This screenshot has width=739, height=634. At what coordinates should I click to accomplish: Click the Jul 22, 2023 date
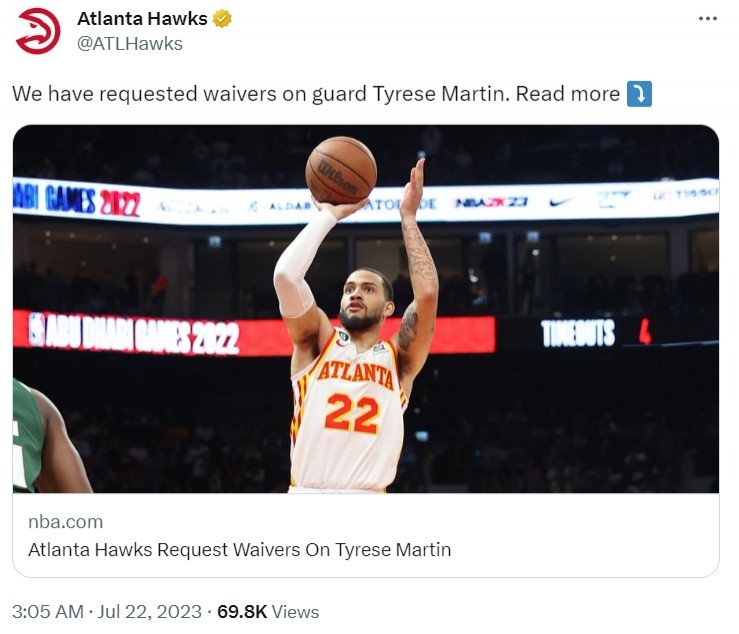pos(149,612)
